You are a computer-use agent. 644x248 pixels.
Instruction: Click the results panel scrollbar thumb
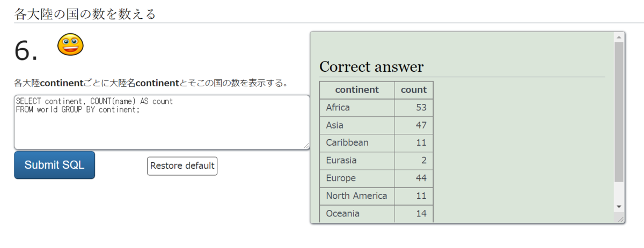click(x=618, y=112)
